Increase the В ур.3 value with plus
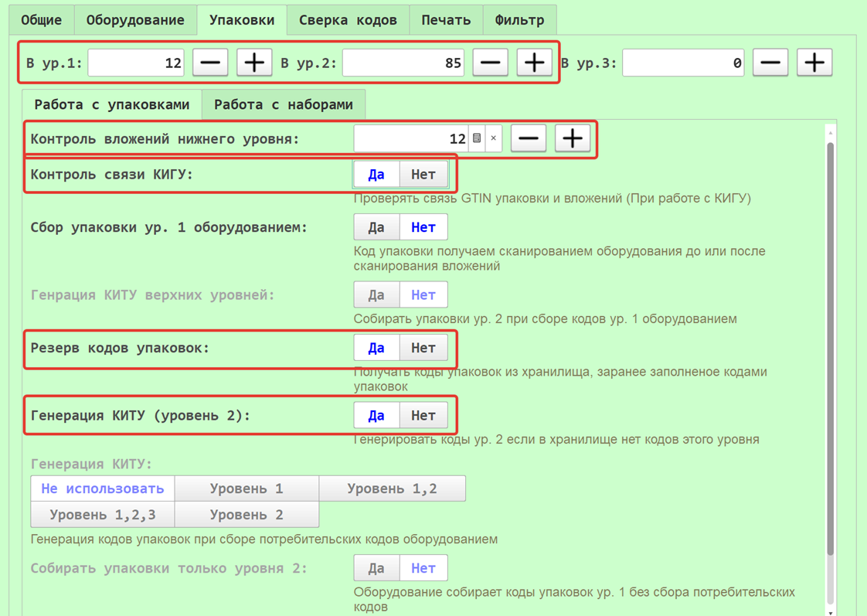 814,63
